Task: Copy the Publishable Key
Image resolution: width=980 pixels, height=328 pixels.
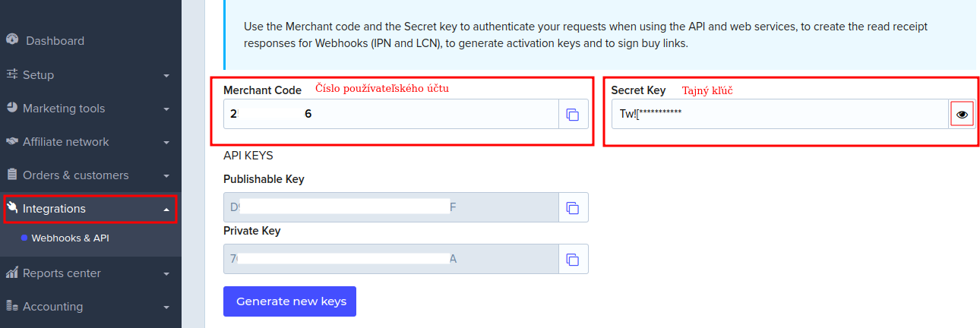Action: click(x=573, y=207)
